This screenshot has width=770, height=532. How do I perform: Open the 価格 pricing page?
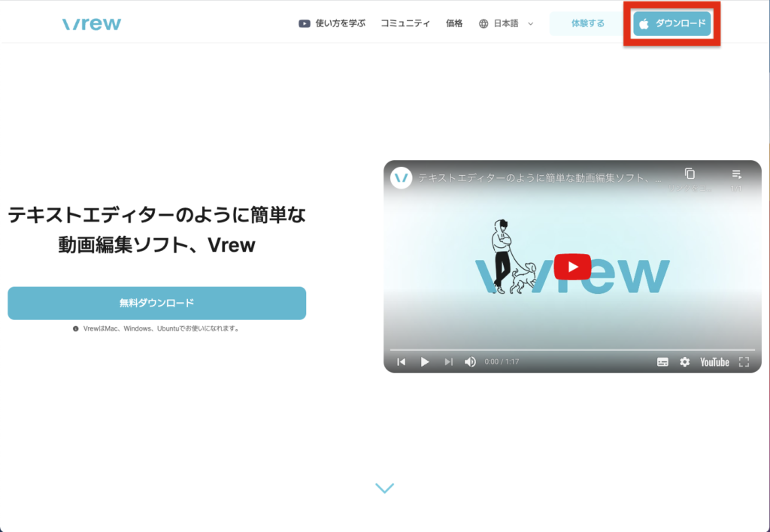pyautogui.click(x=454, y=23)
